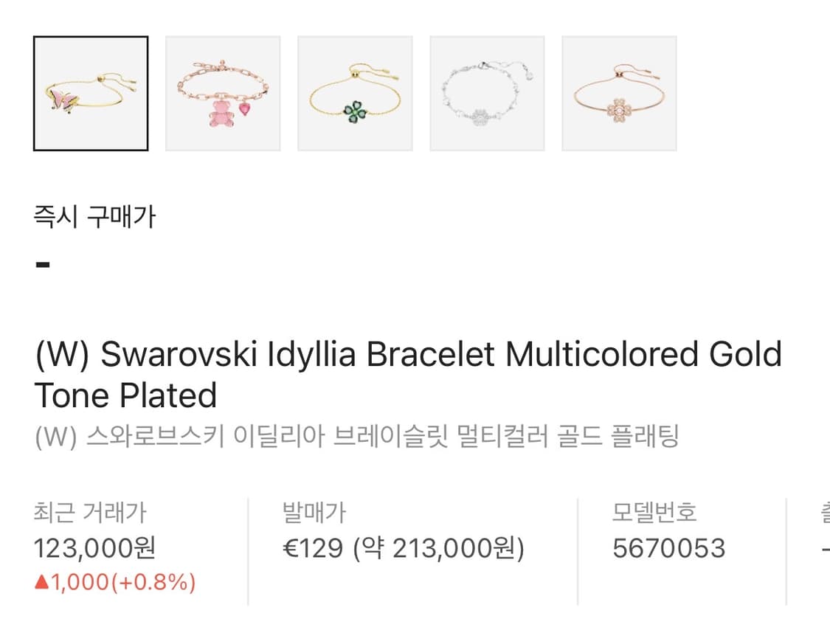Open the Swarovski Idyllia Bracelet English title
This screenshot has height=644, width=830.
click(x=408, y=375)
